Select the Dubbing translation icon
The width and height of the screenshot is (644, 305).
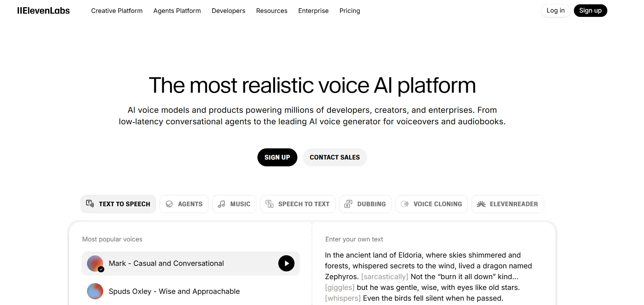pos(348,204)
